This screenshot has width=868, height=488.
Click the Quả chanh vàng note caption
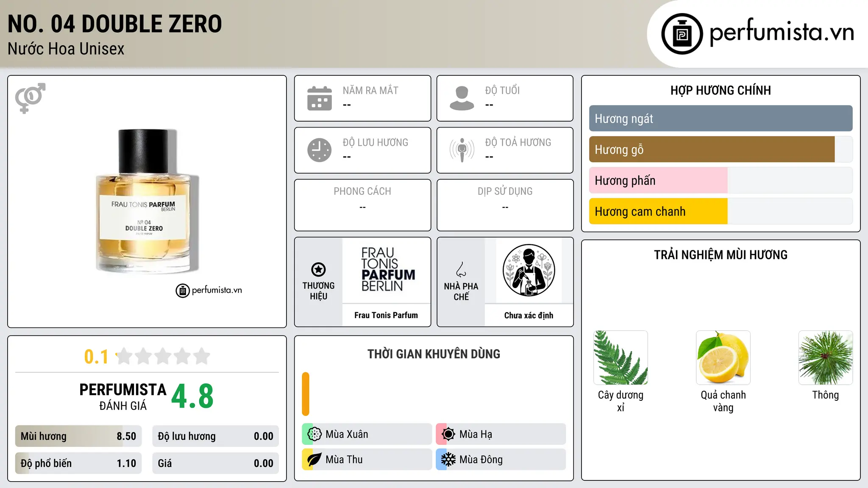723,401
